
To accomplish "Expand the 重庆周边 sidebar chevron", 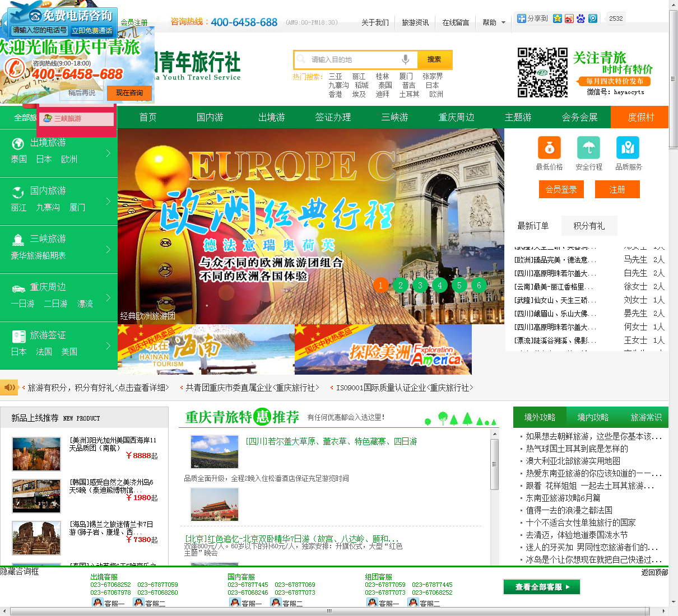I will pos(108,297).
